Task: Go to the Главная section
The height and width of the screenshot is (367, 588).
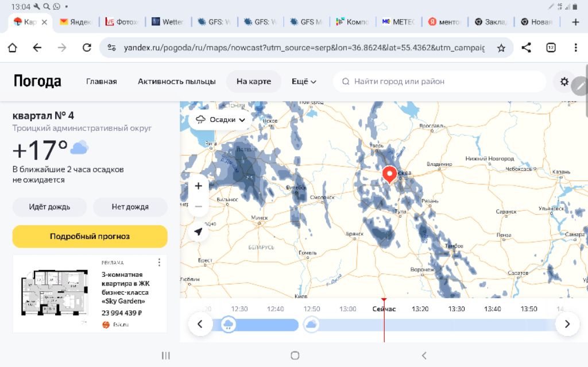Action: pyautogui.click(x=101, y=82)
